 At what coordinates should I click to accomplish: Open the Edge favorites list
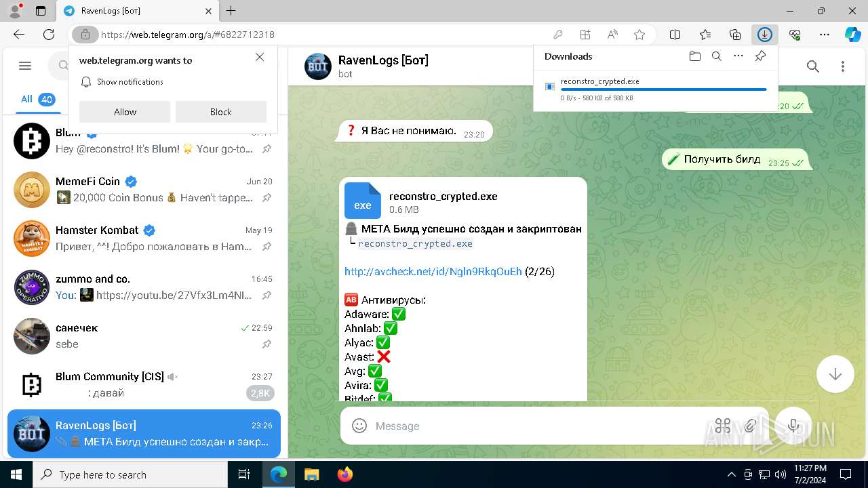pos(705,35)
